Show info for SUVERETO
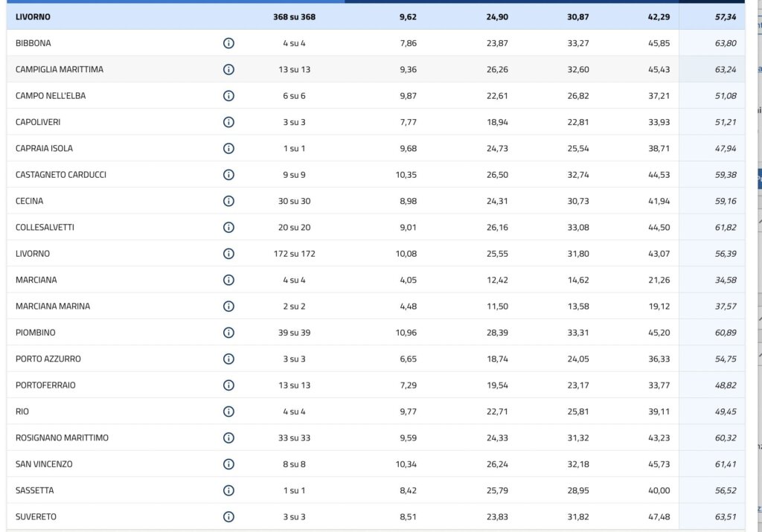762x532 pixels. 228,516
